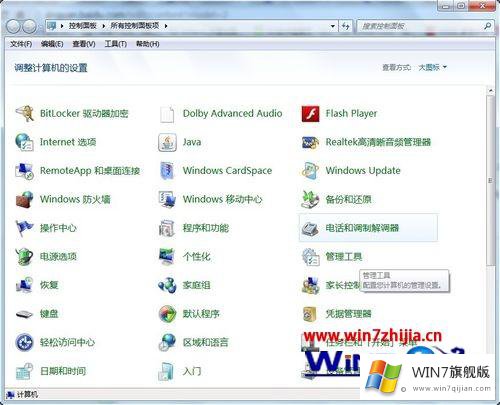Click the Forward navigation button
The width and height of the screenshot is (500, 405).
[x=29, y=26]
